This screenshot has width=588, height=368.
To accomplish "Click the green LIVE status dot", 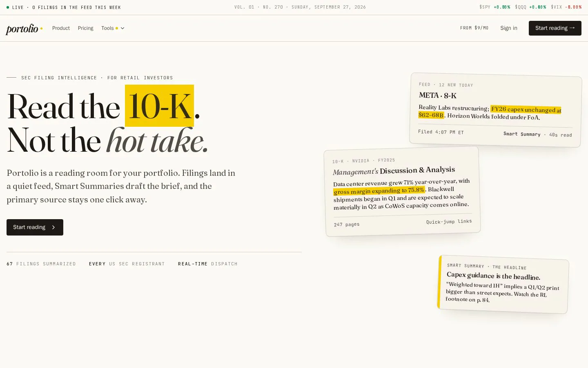I will [x=8, y=7].
